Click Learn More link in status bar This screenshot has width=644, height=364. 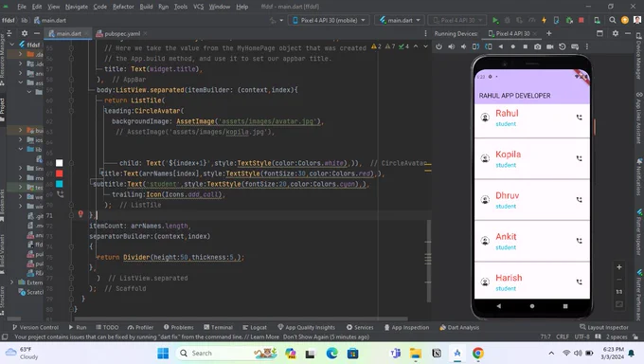(x=265, y=337)
